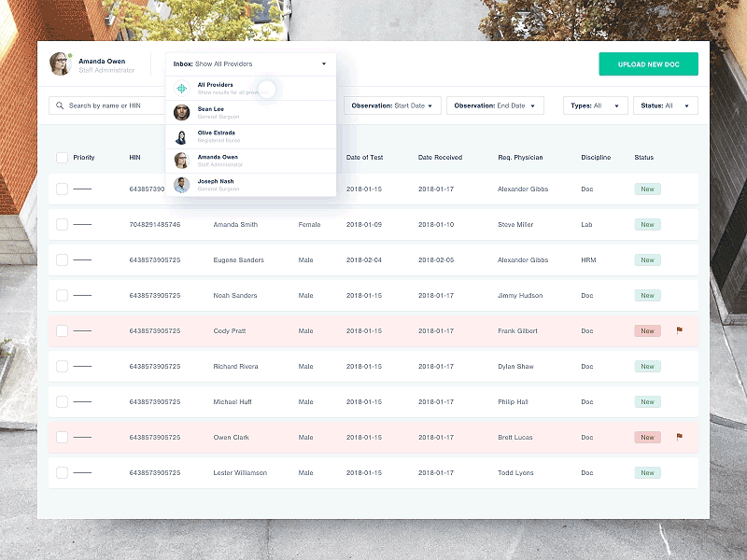This screenshot has height=560, width=747.
Task: Click the New status badge on Noah Sanders' row
Action: point(647,295)
